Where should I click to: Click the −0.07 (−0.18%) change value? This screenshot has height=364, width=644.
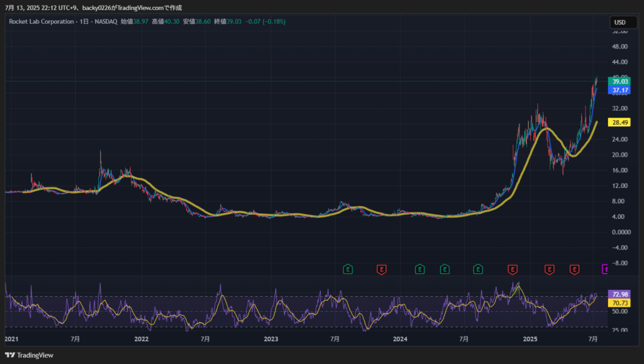point(265,21)
